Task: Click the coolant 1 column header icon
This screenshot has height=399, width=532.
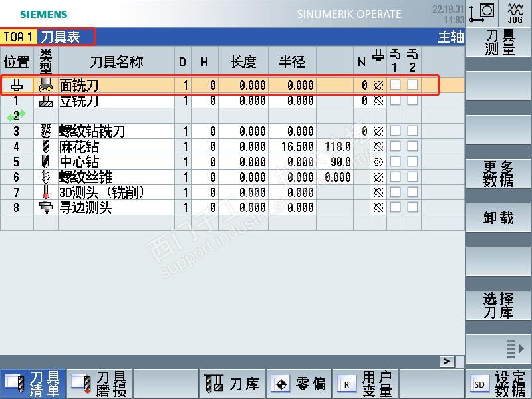Action: click(x=395, y=61)
